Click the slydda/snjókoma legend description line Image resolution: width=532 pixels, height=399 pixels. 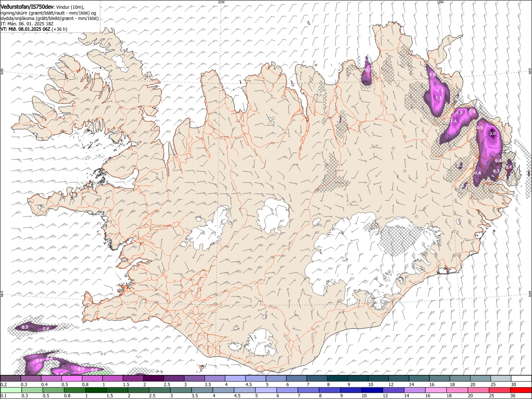tap(49, 18)
